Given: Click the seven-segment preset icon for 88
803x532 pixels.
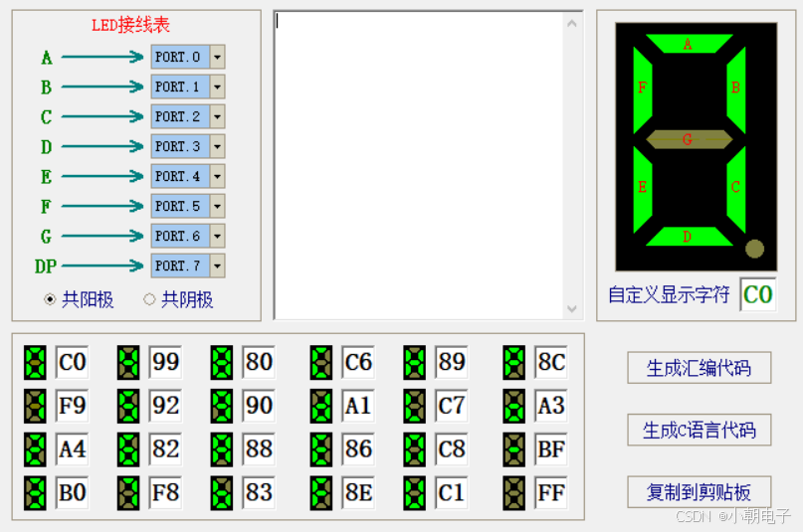Looking at the screenshot, I should 221,449.
